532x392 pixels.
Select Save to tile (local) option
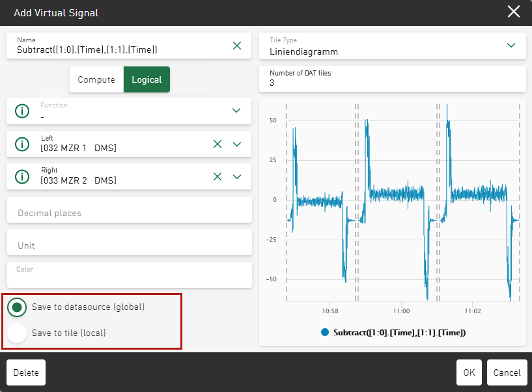(18, 333)
